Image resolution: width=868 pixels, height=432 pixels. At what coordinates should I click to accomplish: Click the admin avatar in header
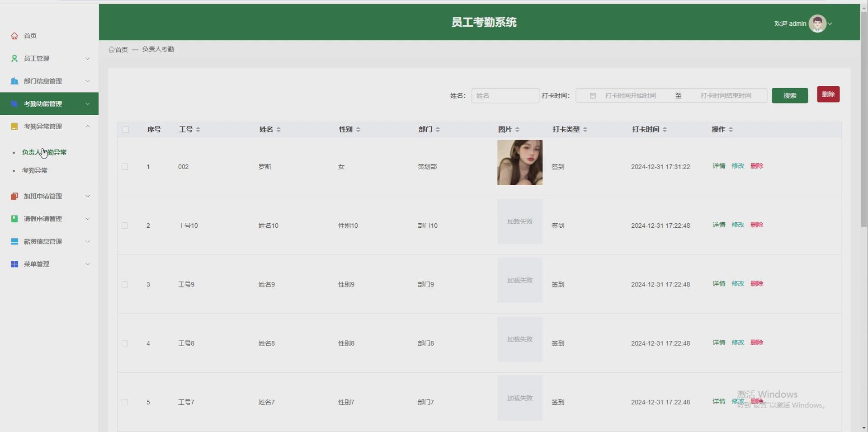pos(817,23)
